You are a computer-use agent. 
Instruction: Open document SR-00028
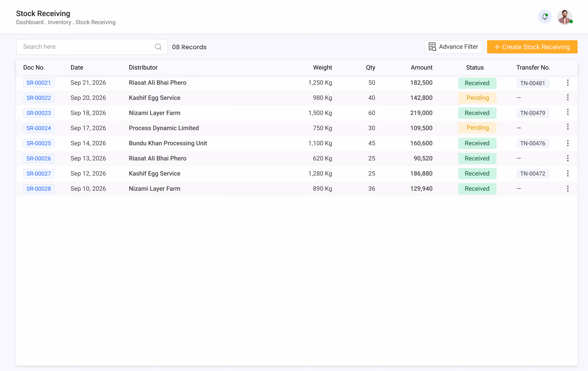[x=39, y=189]
